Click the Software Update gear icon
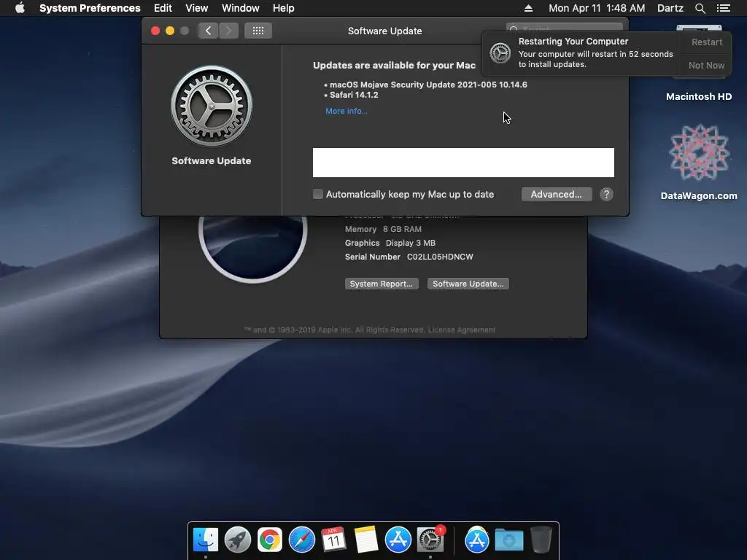 point(212,106)
